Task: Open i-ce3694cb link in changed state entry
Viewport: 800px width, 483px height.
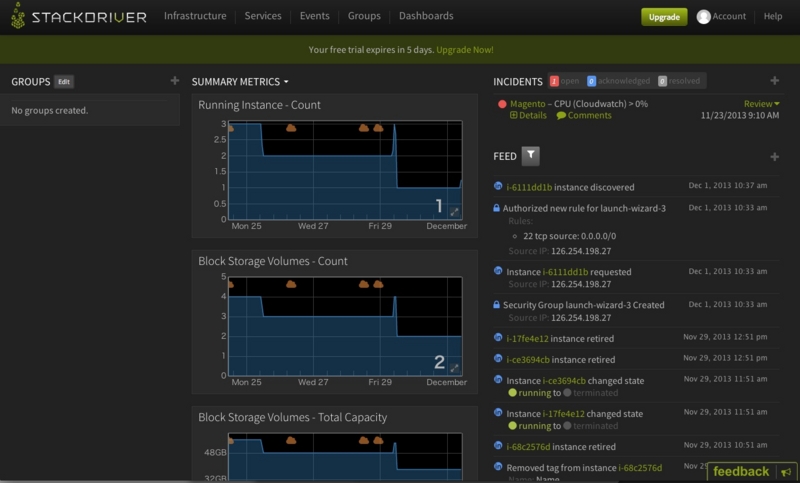Action: pyautogui.click(x=564, y=380)
